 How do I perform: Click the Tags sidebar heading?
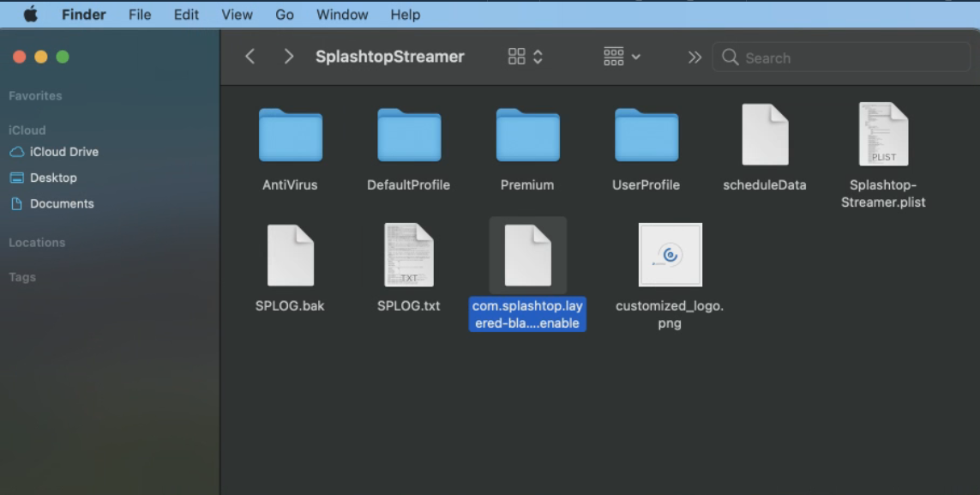22,277
